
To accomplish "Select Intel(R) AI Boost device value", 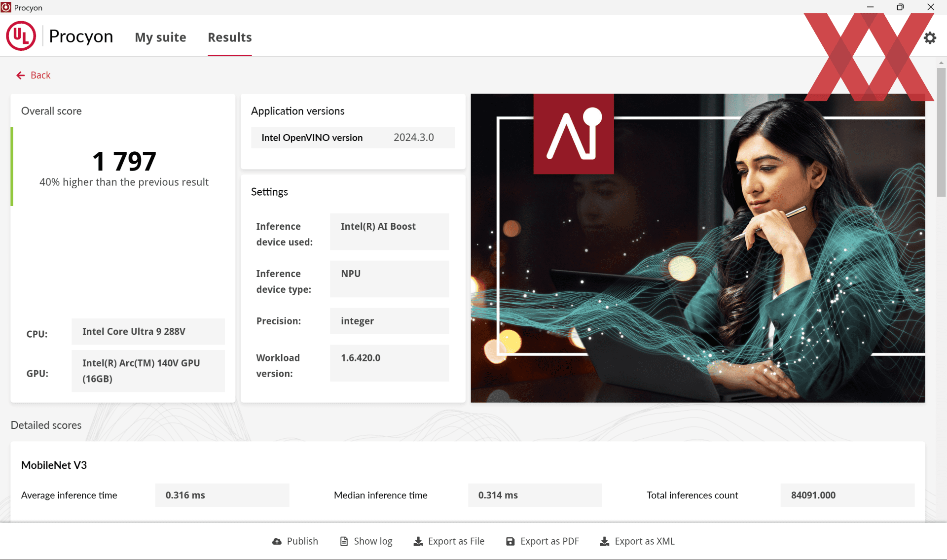I will pyautogui.click(x=390, y=232).
